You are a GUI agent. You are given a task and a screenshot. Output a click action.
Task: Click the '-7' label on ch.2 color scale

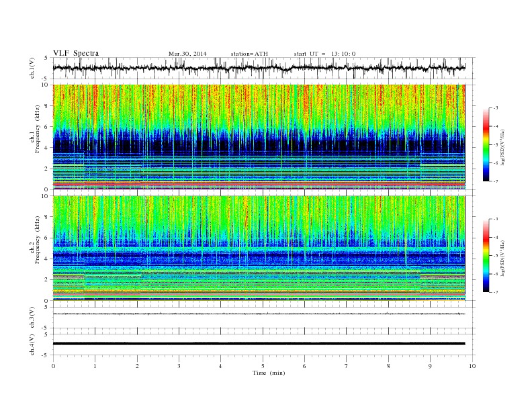pyautogui.click(x=495, y=292)
